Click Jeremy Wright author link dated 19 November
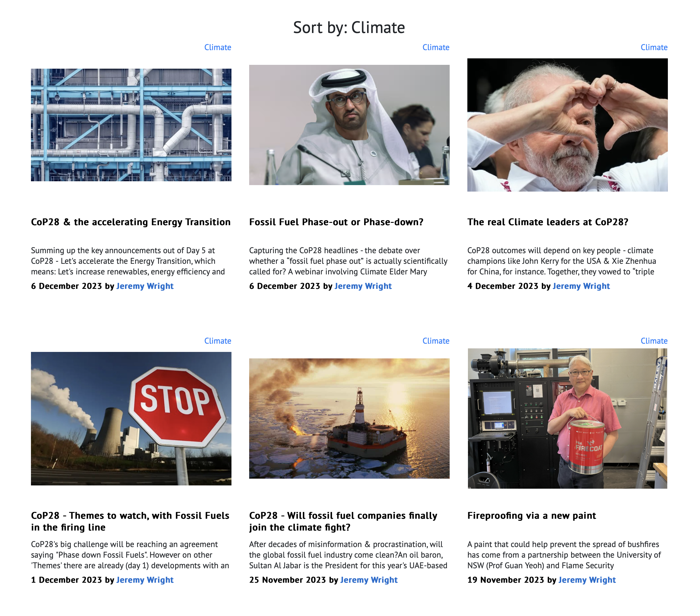The width and height of the screenshot is (700, 616). (587, 580)
